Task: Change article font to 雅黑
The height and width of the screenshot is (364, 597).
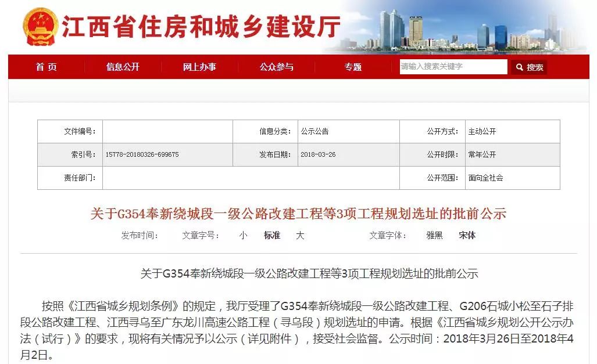Action: point(434,236)
